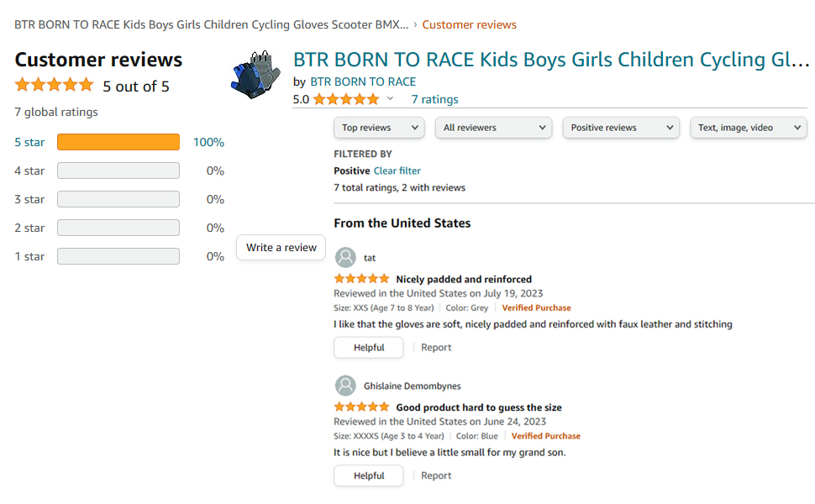
Task: Expand the rating breakdown chevron near 5.0 stars
Action: point(390,99)
